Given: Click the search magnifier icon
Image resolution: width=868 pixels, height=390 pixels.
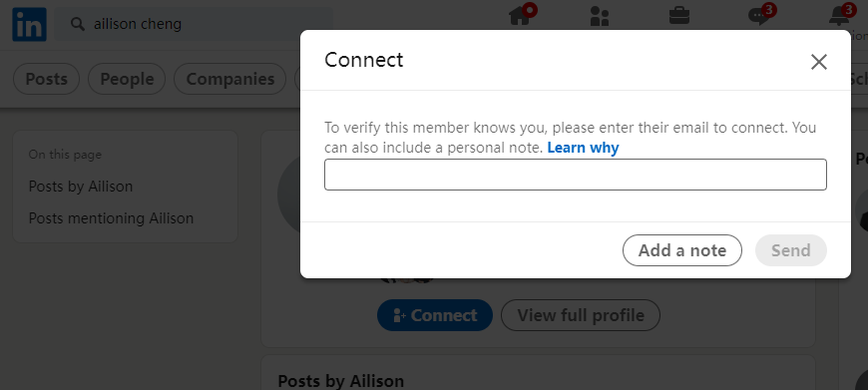Looking at the screenshot, I should pyautogui.click(x=78, y=24).
